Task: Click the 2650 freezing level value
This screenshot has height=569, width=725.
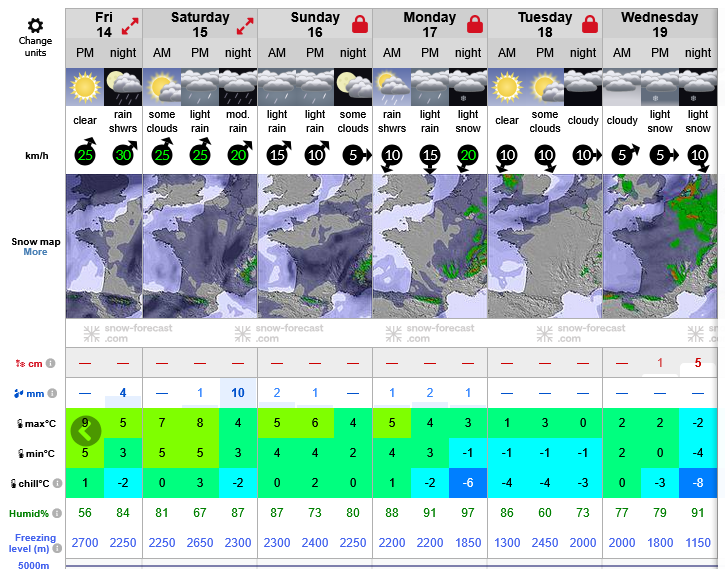Action: point(200,543)
